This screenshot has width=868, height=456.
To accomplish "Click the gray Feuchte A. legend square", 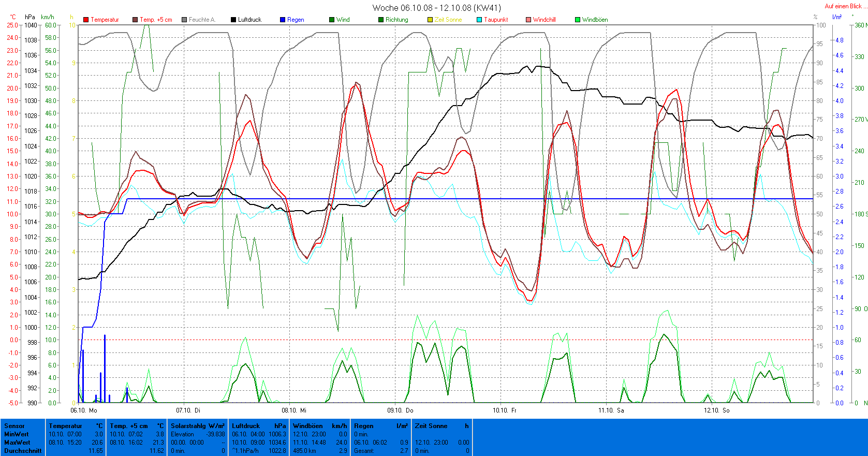I will pos(184,20).
